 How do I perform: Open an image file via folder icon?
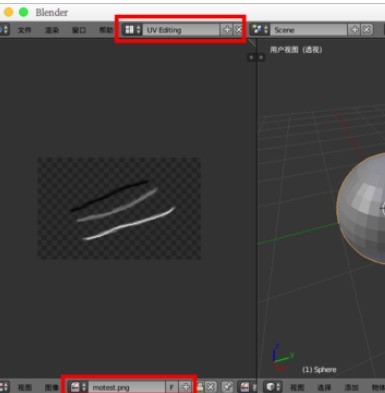click(x=200, y=387)
